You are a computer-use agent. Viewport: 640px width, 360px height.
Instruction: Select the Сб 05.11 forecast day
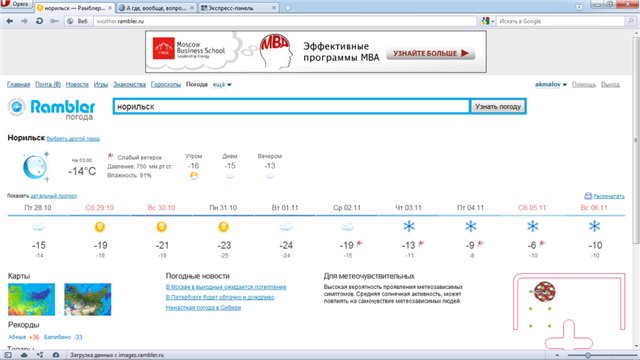[x=532, y=208]
